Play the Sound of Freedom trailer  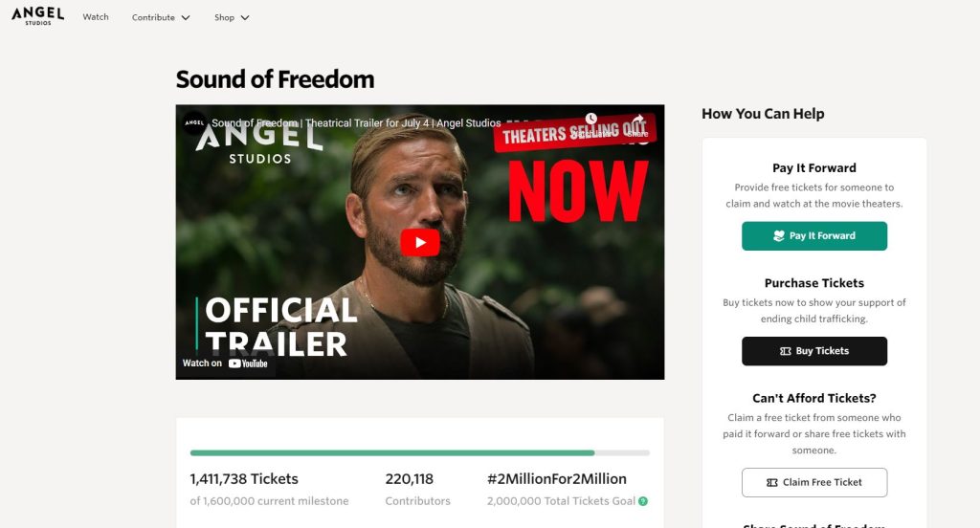pyautogui.click(x=419, y=242)
